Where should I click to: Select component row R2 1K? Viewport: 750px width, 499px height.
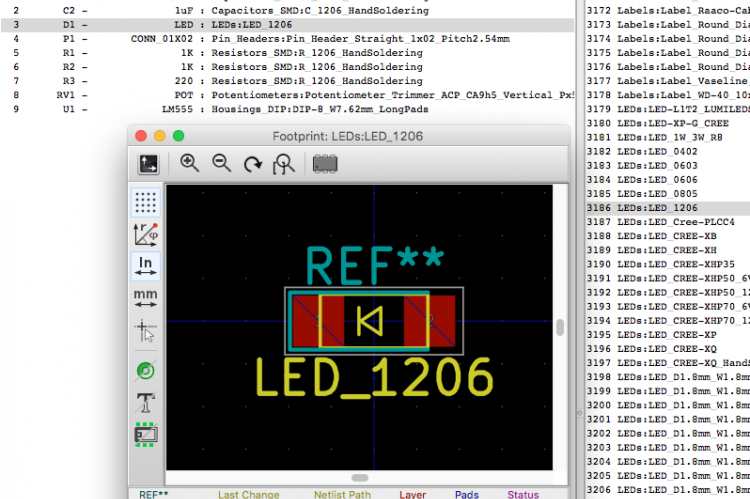(287, 67)
